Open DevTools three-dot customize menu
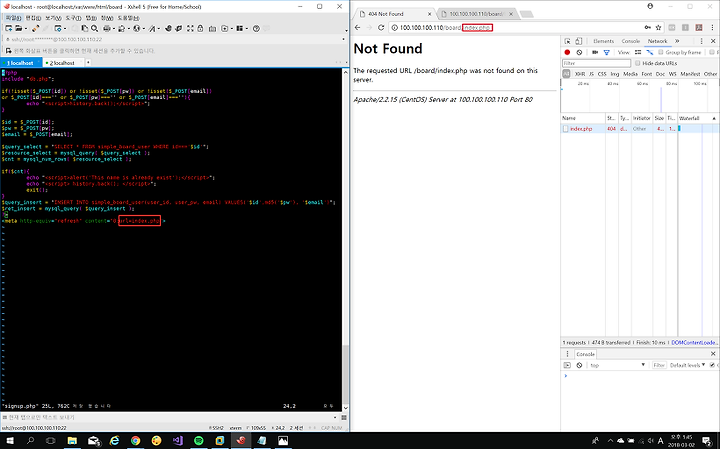The width and height of the screenshot is (720, 449). point(701,41)
